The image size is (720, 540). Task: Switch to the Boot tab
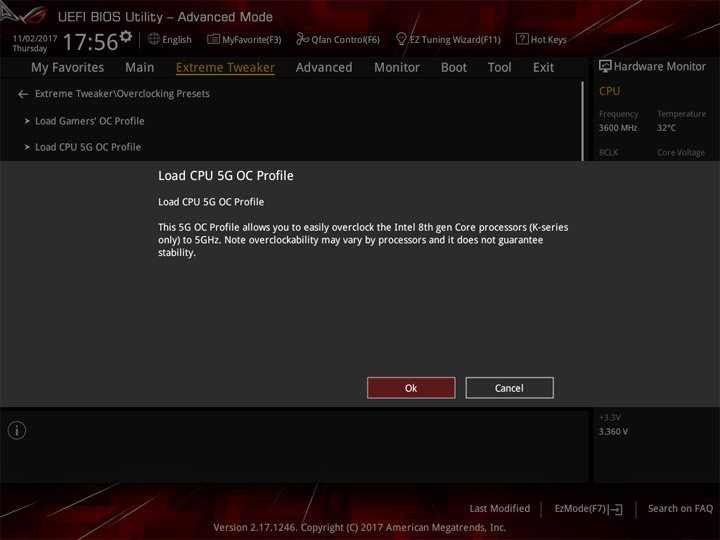click(454, 68)
